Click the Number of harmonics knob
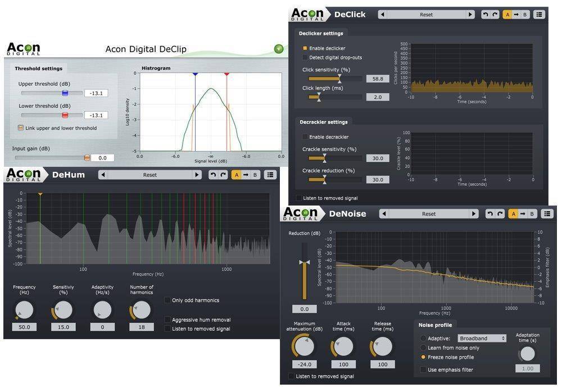The width and height of the screenshot is (562, 392). pos(141,310)
